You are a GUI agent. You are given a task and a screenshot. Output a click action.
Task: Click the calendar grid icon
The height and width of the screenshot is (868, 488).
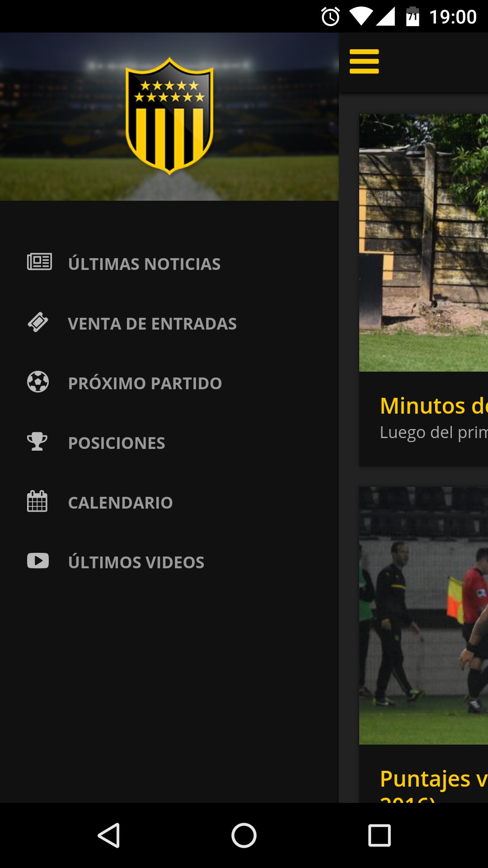[x=37, y=501]
